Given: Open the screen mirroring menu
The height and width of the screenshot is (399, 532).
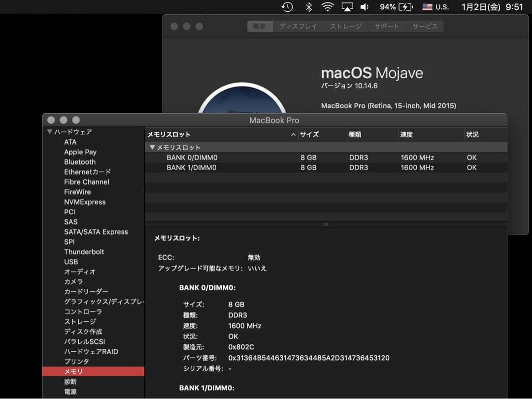Looking at the screenshot, I should tap(347, 7).
